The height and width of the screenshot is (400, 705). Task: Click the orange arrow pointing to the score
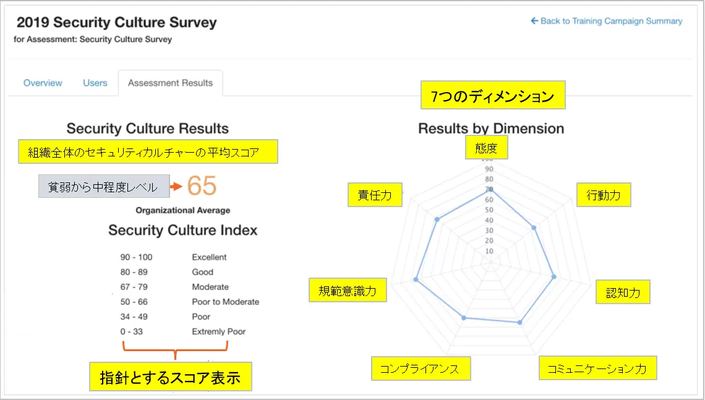(176, 186)
